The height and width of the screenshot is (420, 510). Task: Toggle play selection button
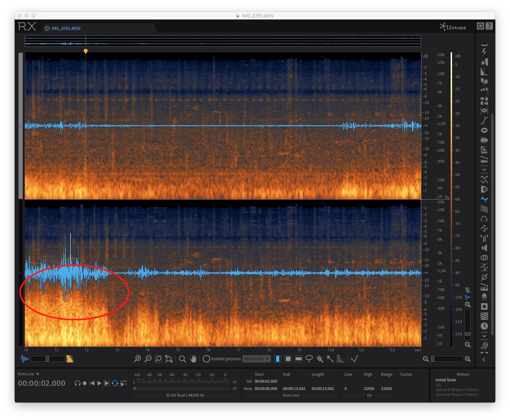coord(107,383)
